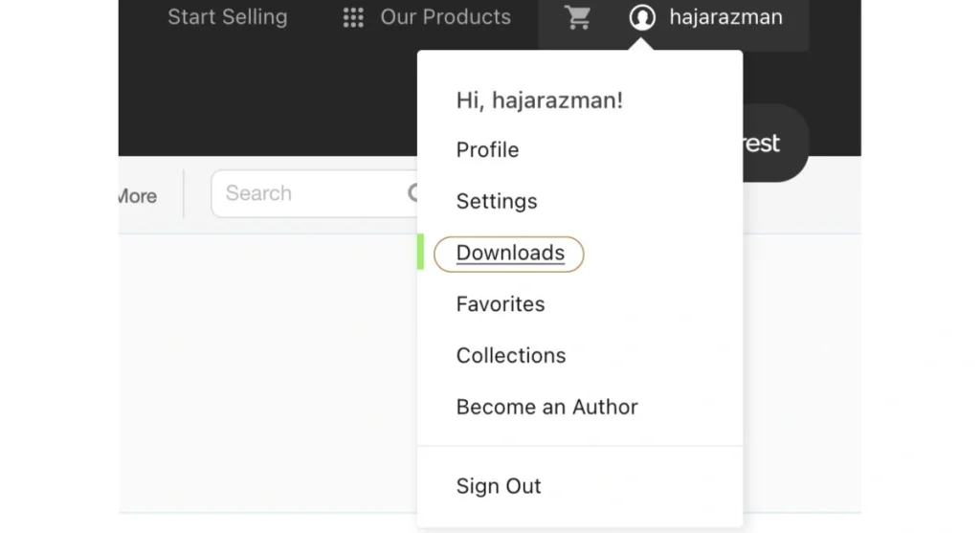
Task: Open the Our Products grid icon
Action: click(x=353, y=17)
